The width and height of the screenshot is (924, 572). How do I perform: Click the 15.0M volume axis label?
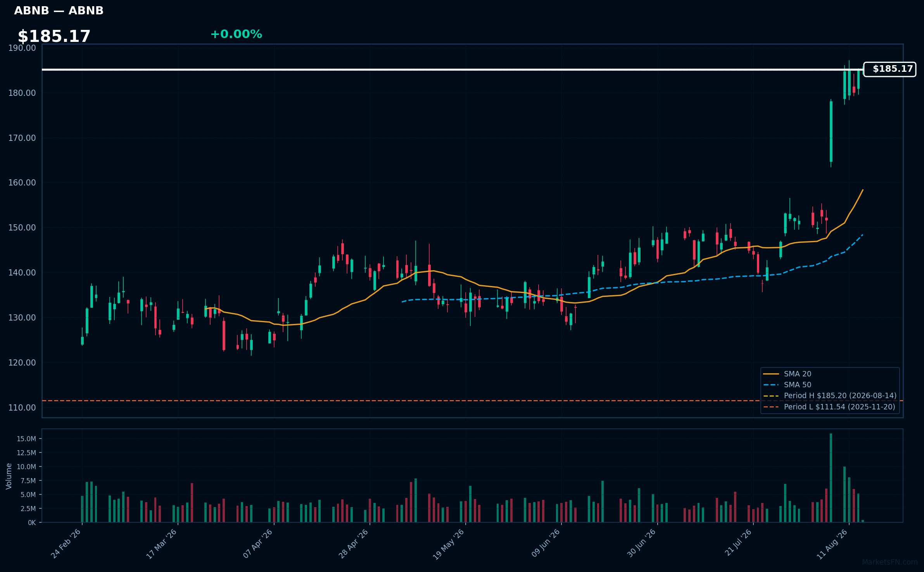[26, 439]
